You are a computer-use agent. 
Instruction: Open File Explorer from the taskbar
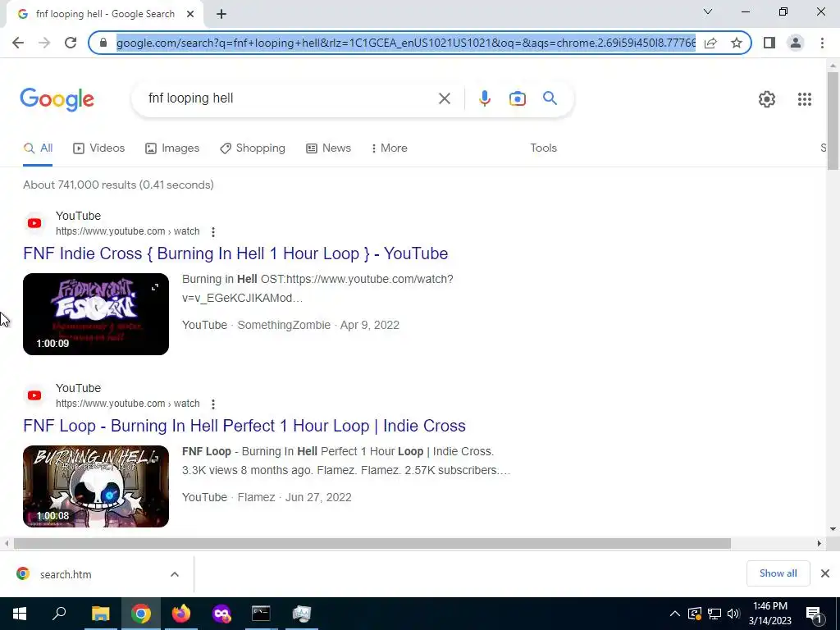tap(100, 614)
